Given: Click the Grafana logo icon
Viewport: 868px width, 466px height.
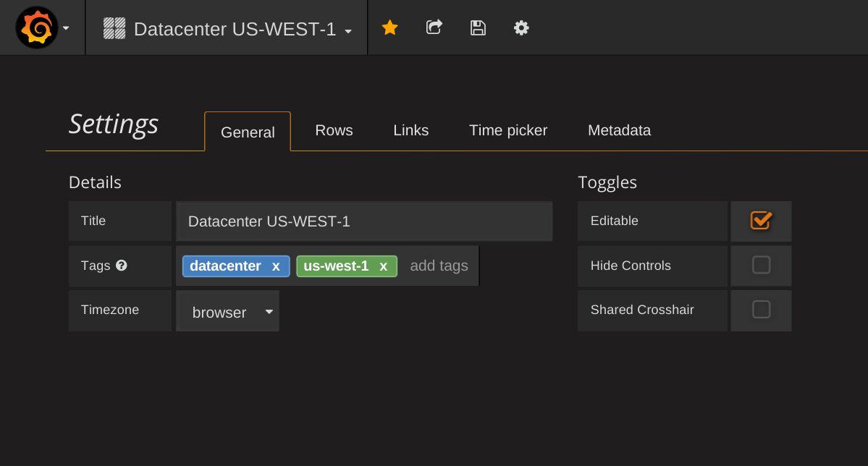Looking at the screenshot, I should point(37,27).
